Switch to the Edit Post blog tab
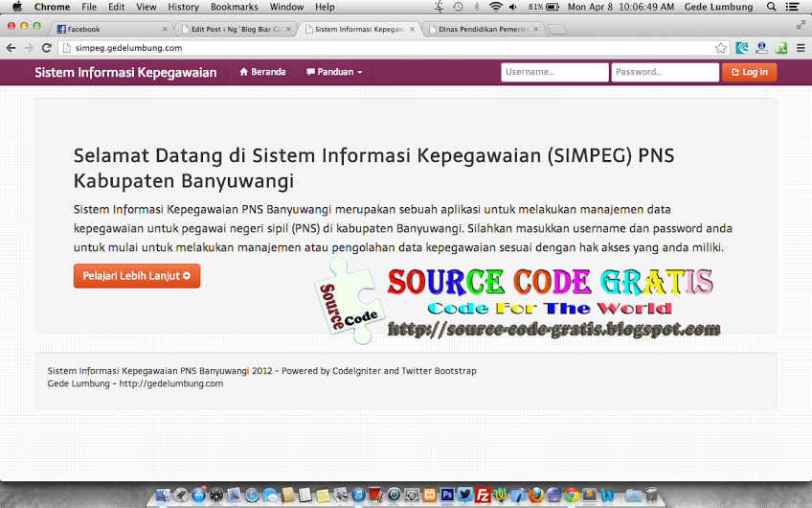The height and width of the screenshot is (508, 812). (236, 30)
